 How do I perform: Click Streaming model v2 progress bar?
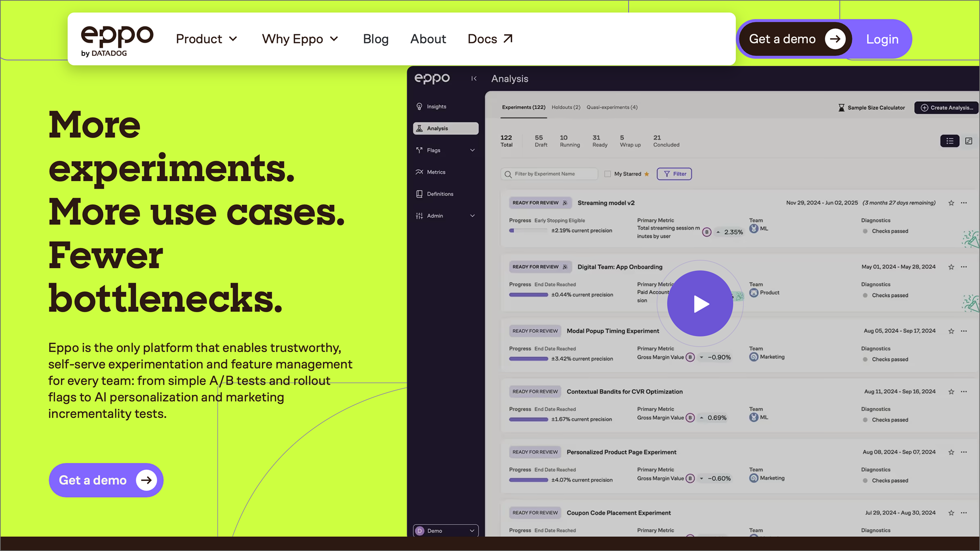pos(528,231)
